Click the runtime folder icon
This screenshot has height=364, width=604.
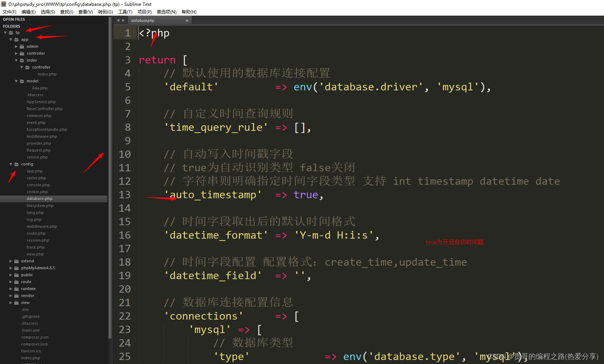(16, 289)
